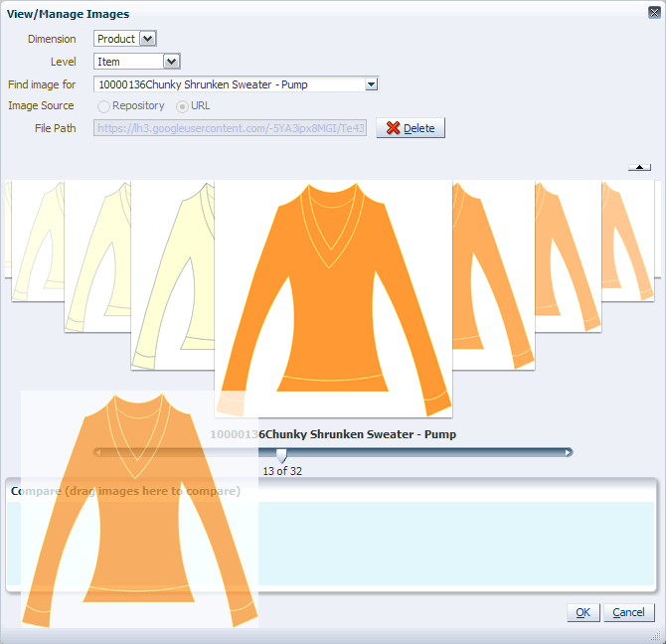
Task: Open the Level dropdown showing Item
Action: [171, 62]
